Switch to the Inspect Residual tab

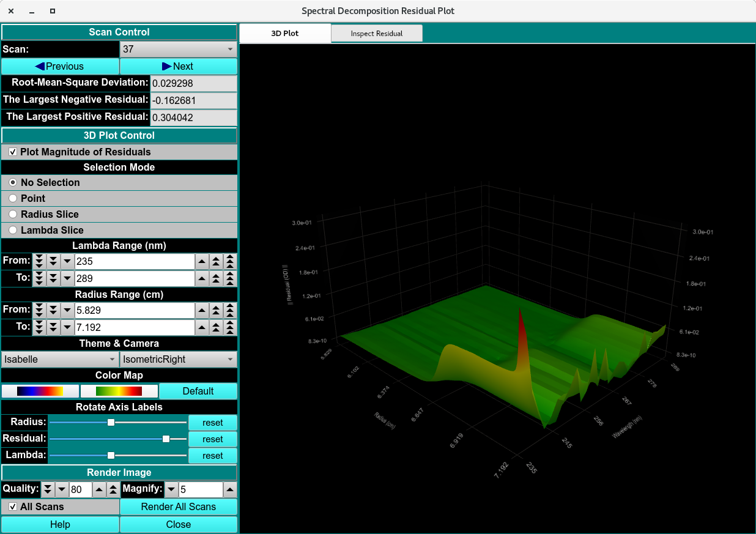pyautogui.click(x=377, y=34)
